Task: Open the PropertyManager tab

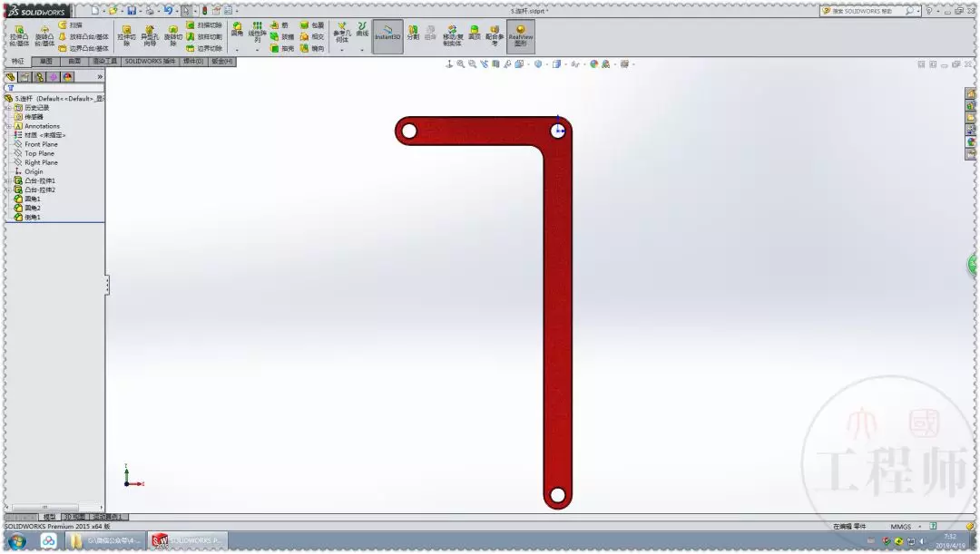Action: coord(25,77)
